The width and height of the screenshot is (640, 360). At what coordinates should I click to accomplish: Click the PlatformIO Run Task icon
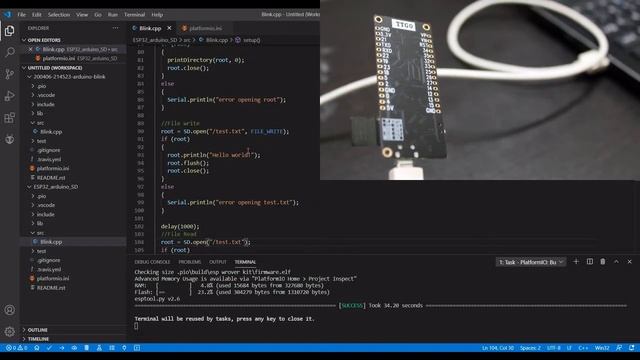(x=112, y=348)
